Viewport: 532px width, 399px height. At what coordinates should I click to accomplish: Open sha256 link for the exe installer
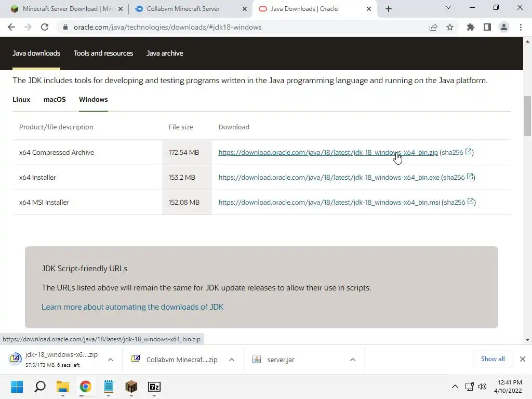coord(458,177)
